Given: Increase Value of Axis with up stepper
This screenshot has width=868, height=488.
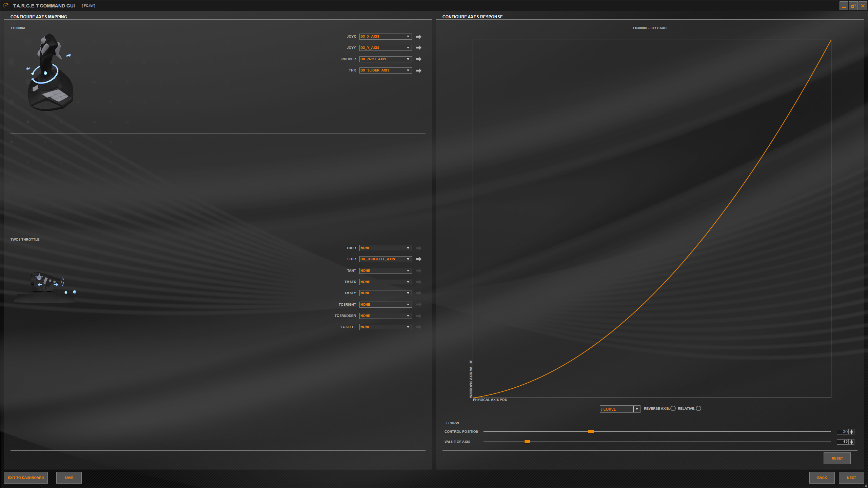Looking at the screenshot, I should (x=852, y=441).
